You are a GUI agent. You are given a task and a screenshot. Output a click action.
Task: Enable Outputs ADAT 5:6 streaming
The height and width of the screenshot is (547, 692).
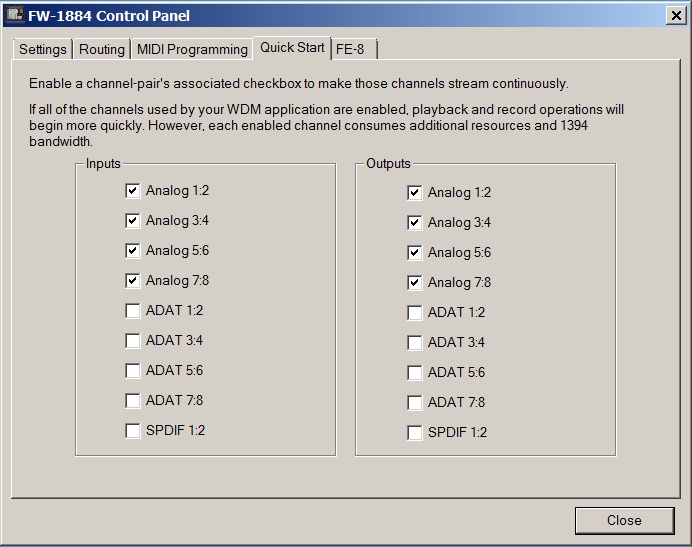tap(414, 373)
